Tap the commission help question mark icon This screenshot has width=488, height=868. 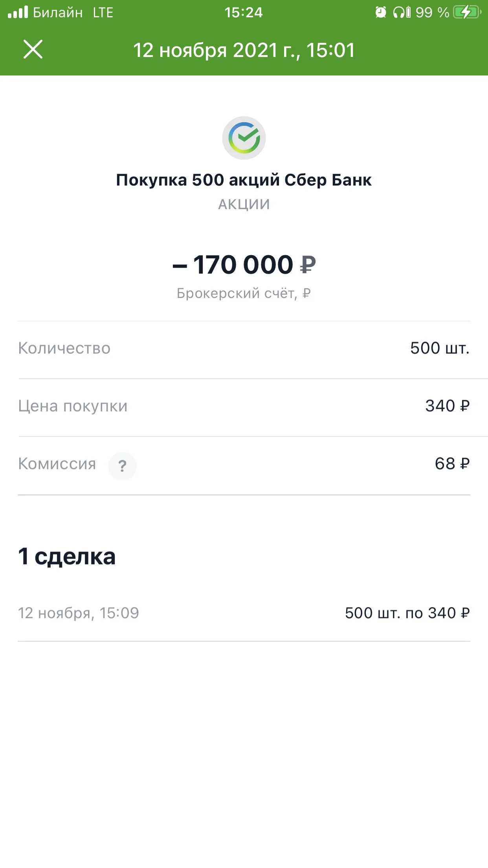pos(123,466)
